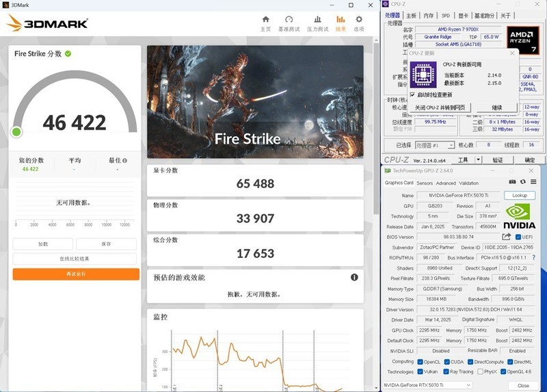Click the 3DMark vertical scrollbar thumb
The width and height of the screenshot is (547, 392).
pyautogui.click(x=375, y=129)
